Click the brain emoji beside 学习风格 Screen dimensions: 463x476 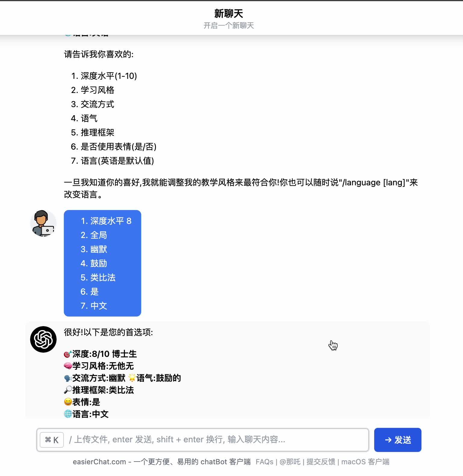click(68, 366)
